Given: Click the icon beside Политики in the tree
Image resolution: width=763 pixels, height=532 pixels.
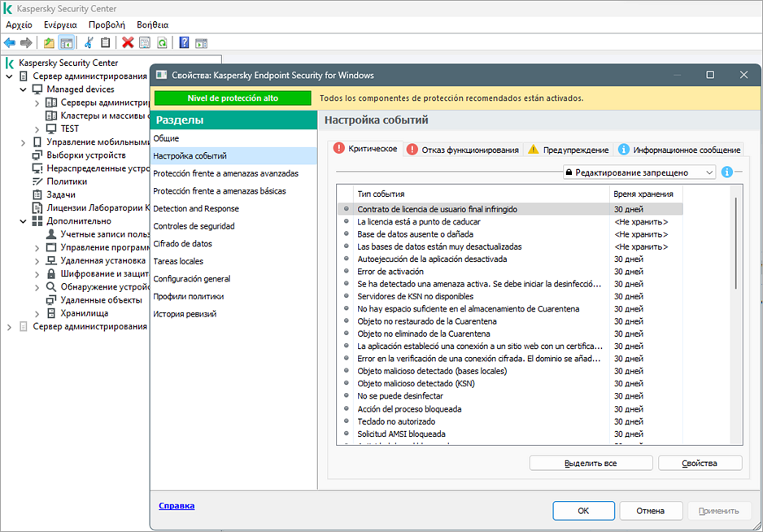Looking at the screenshot, I should click(x=37, y=181).
